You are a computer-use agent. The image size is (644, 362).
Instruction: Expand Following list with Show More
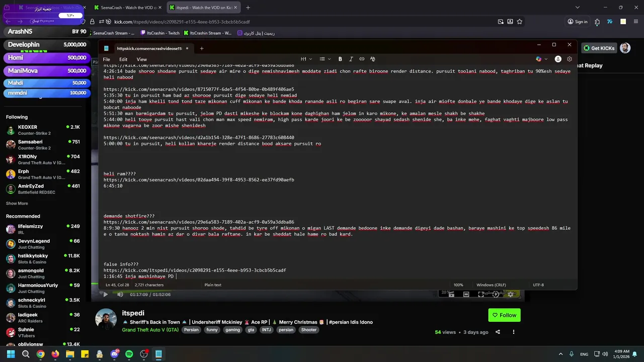pyautogui.click(x=17, y=203)
